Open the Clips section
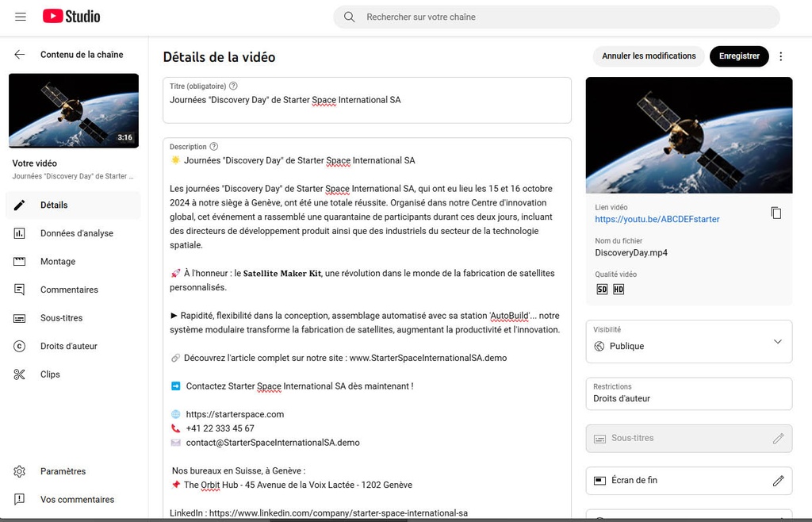The height and width of the screenshot is (522, 812). tap(73, 374)
